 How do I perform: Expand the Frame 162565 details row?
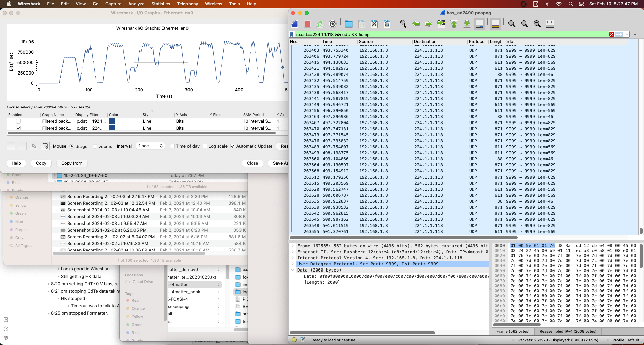click(293, 246)
